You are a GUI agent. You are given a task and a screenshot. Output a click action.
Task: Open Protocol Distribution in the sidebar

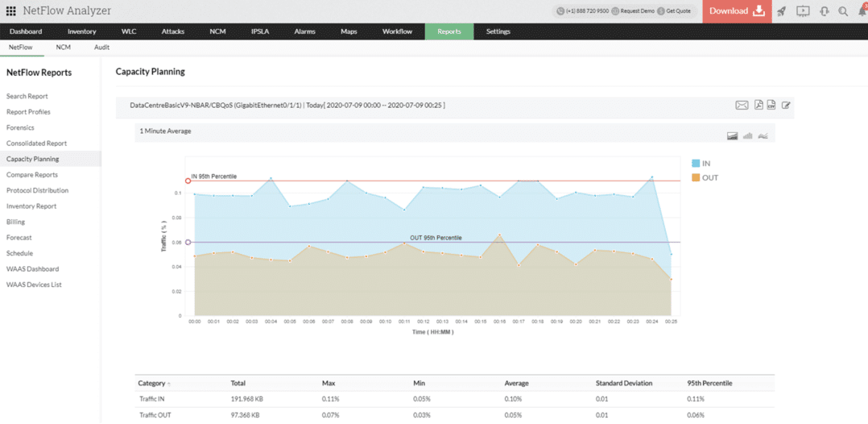[x=37, y=190]
